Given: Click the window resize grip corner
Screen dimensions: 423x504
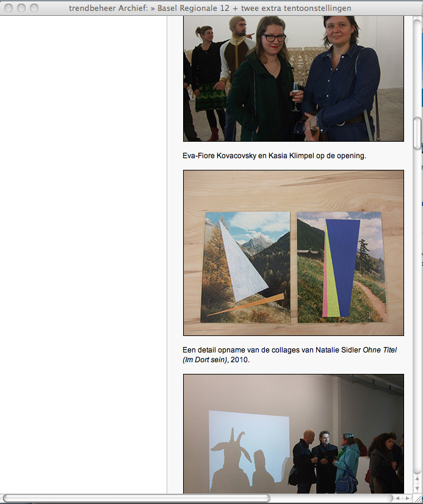Looking at the screenshot, I should (x=418, y=499).
